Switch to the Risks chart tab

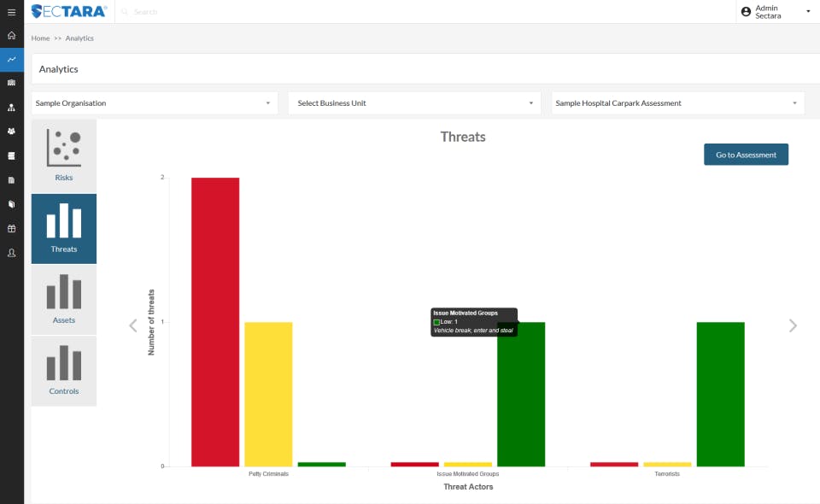click(x=64, y=155)
